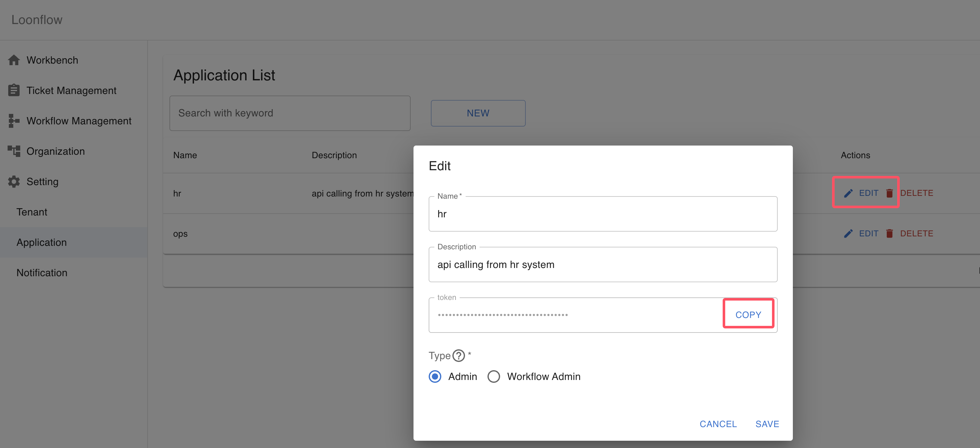Viewport: 980px width, 448px height.
Task: Click the Name column header
Action: 185,155
